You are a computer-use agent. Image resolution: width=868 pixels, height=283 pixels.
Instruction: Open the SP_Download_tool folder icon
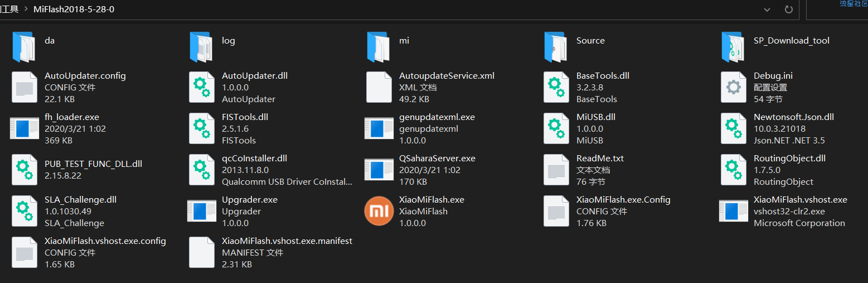[x=733, y=46]
